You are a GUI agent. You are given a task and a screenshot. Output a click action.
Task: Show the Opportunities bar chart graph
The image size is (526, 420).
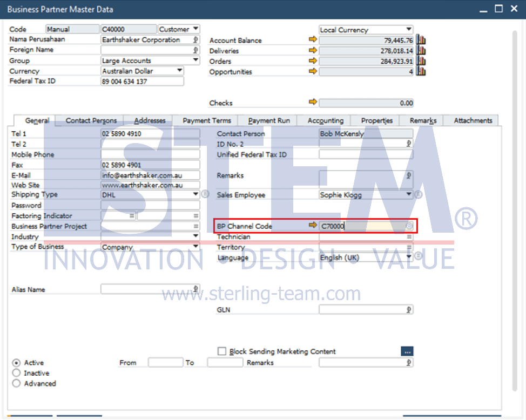click(421, 71)
